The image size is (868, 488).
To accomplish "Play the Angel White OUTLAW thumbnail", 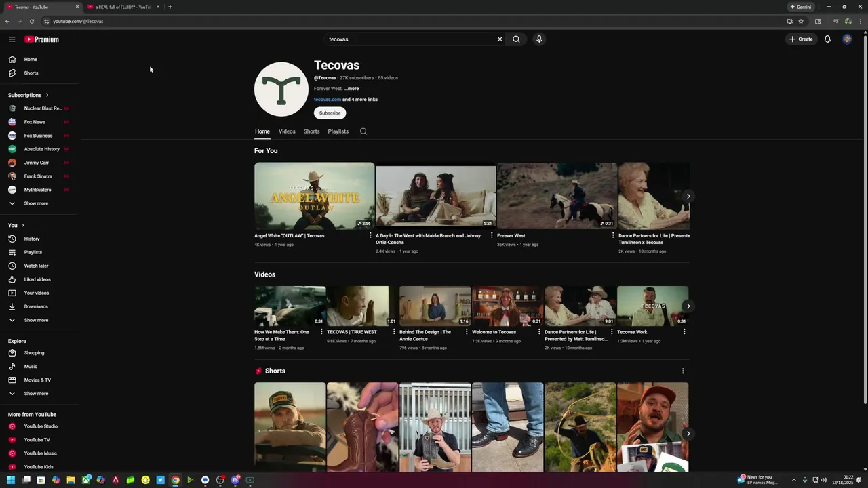I will 314,196.
